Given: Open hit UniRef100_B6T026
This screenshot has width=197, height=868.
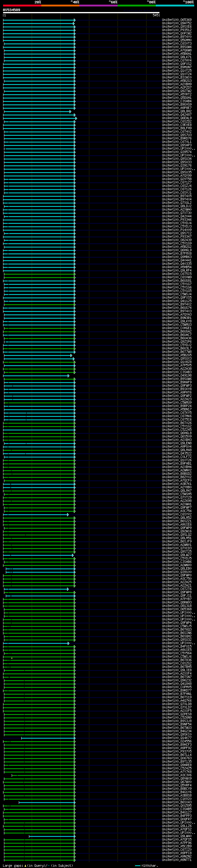Looking at the screenshot, I should (x=177, y=423).
